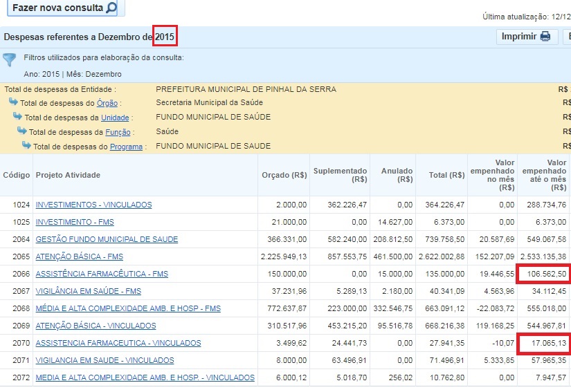Select GESTÃO FUNDO MUNICIPAL DE SAUDE link

[x=107, y=239]
